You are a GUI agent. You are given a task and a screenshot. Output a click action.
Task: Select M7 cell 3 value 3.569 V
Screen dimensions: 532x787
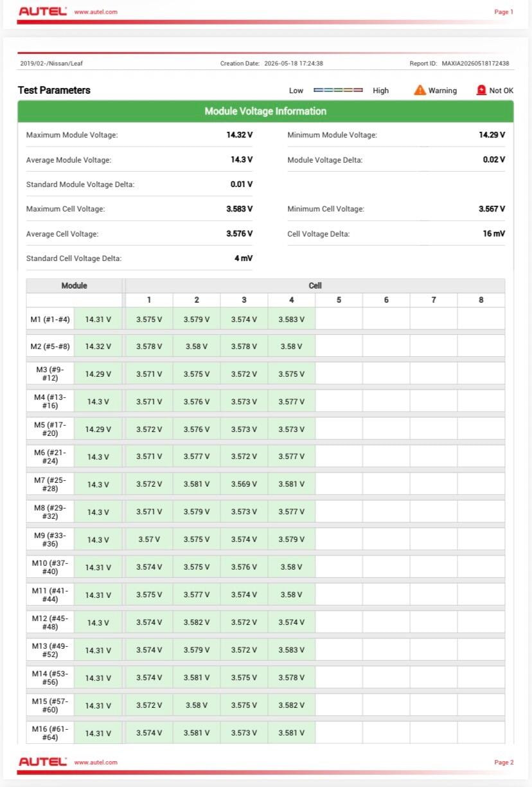[x=244, y=484]
